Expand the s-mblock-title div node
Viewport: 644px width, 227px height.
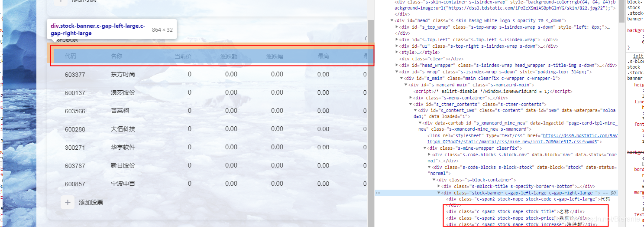click(439, 186)
